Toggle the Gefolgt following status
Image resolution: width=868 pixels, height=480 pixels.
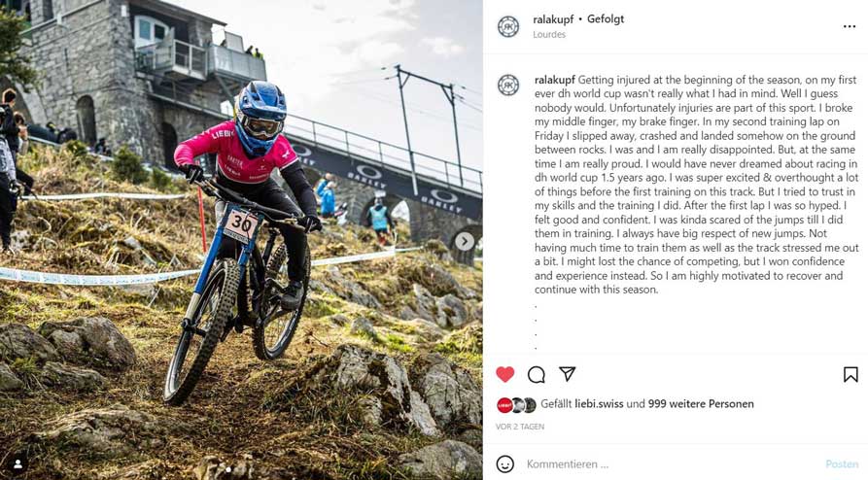pos(605,18)
